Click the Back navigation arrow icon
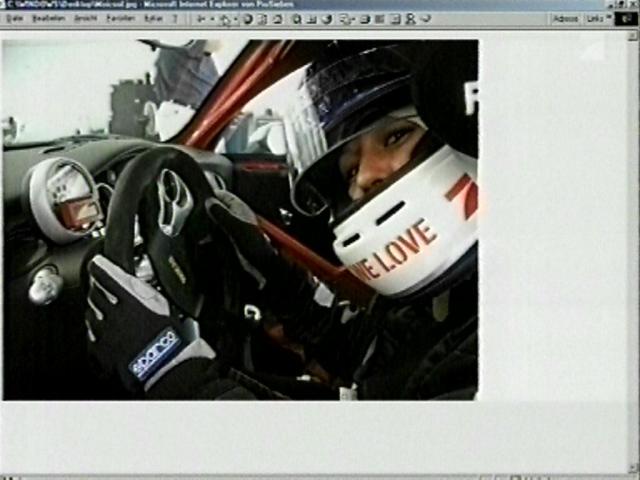The image size is (640, 480). [201, 18]
